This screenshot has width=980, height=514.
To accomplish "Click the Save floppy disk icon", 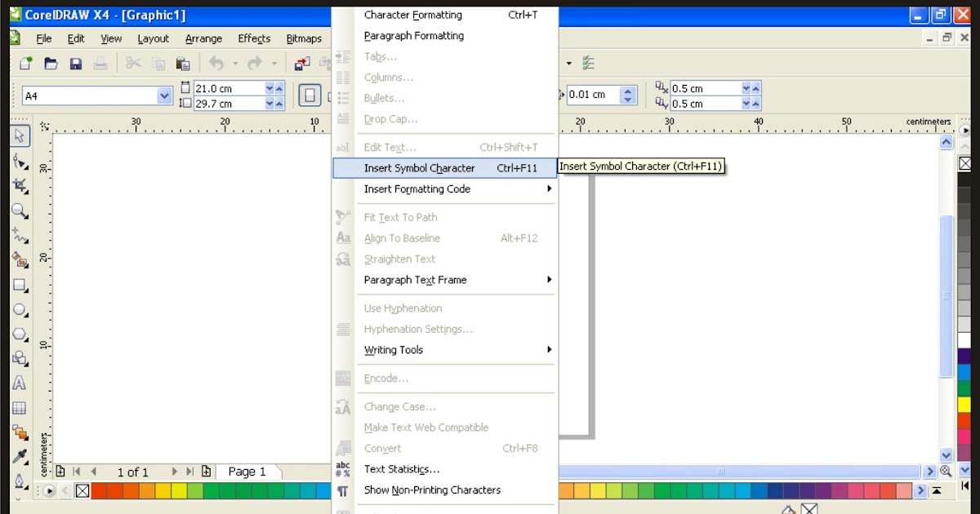I will [x=75, y=64].
